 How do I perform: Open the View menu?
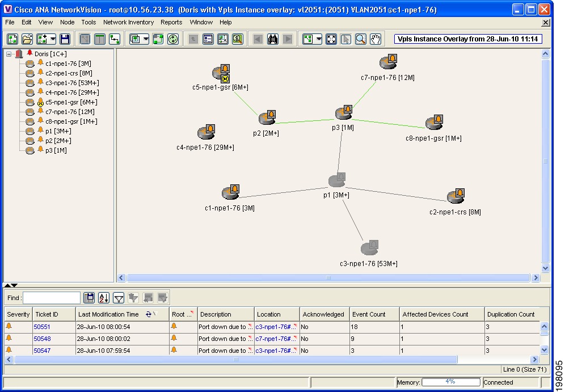tap(45, 22)
